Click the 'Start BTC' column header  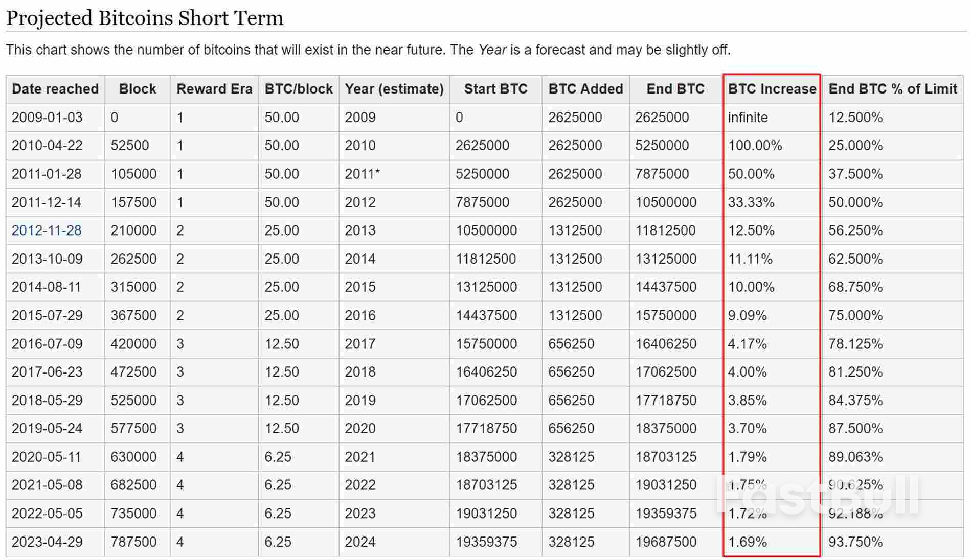coord(495,89)
